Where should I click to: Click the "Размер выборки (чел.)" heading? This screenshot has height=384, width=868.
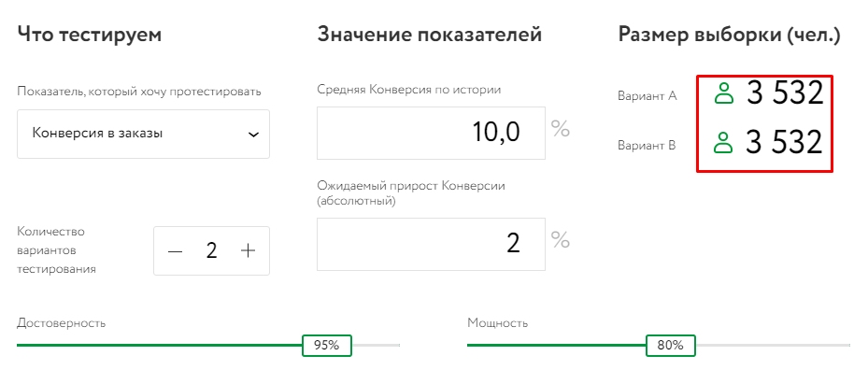click(x=729, y=36)
